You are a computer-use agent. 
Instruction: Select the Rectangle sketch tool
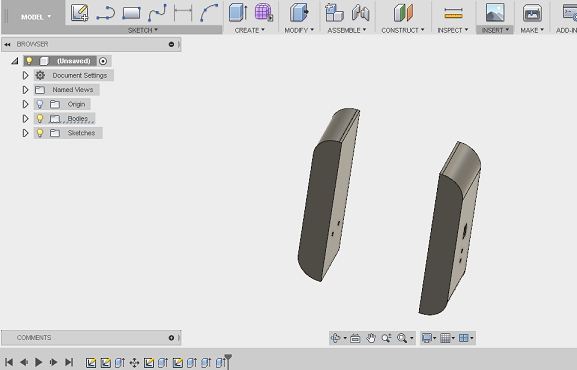(x=131, y=13)
